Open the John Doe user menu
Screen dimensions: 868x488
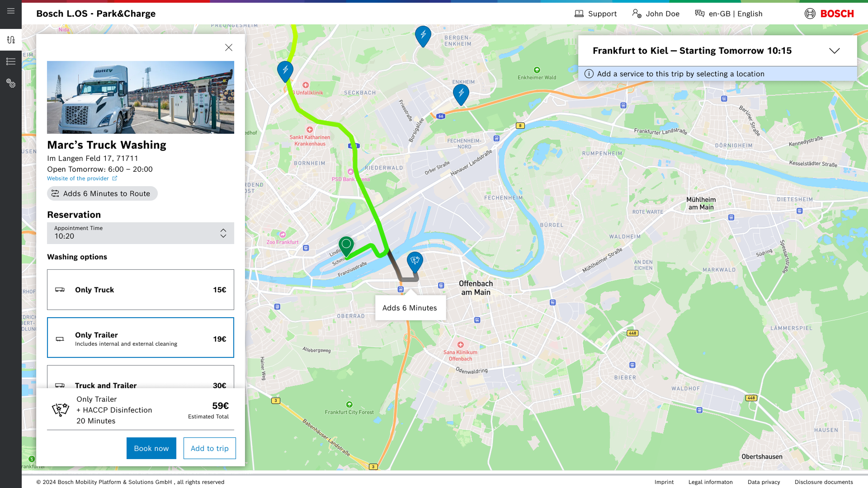point(656,14)
